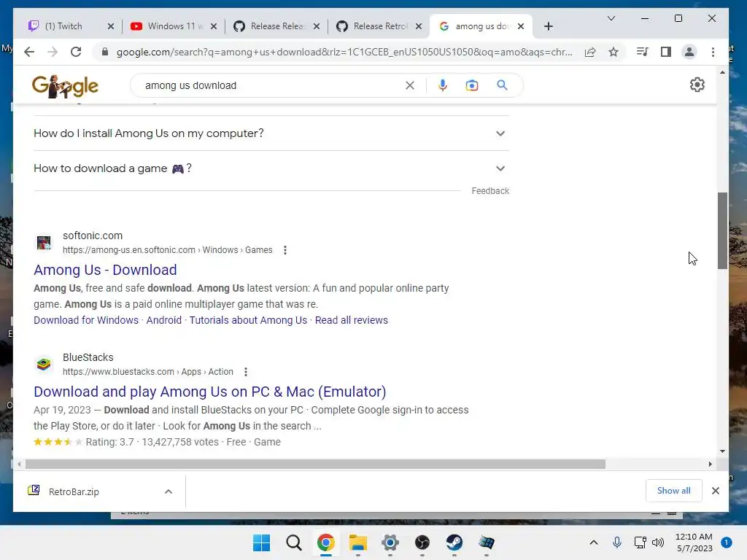
Task: Click the scrollbar down arrow
Action: coord(722,451)
